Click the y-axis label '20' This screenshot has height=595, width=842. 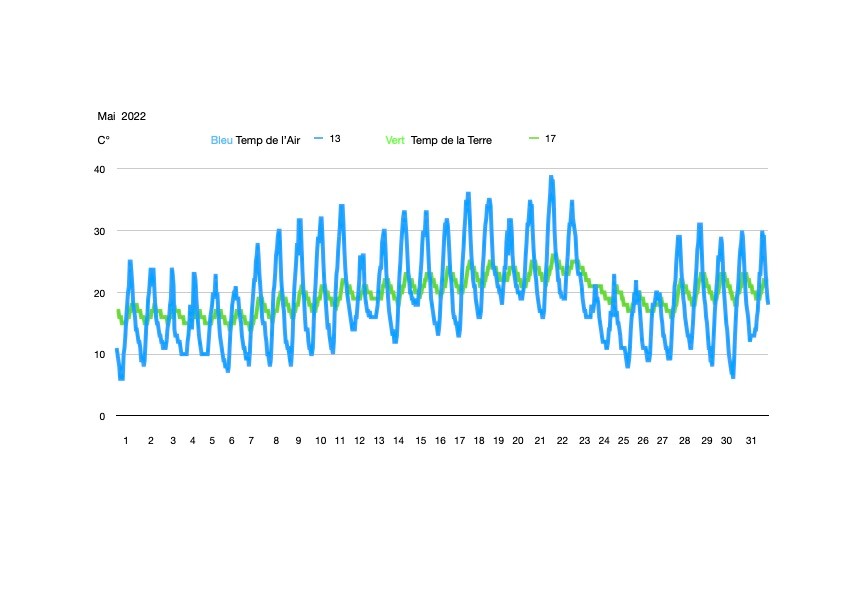[x=99, y=293]
